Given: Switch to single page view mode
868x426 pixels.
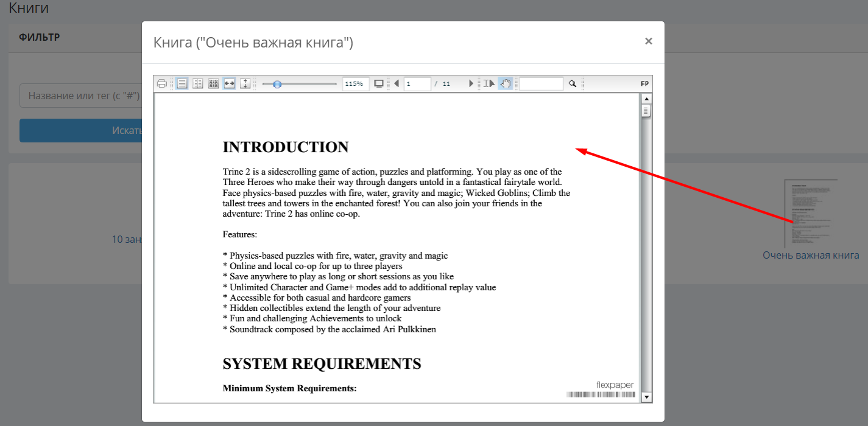Looking at the screenshot, I should click(x=182, y=84).
